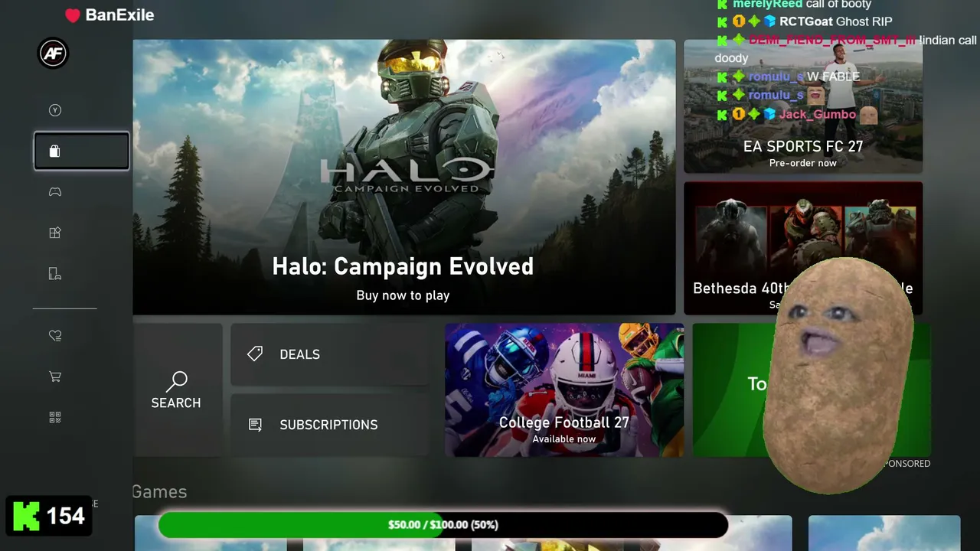Click the $50.00 / $100.00 goal progress bar
The height and width of the screenshot is (551, 980).
pyautogui.click(x=443, y=525)
